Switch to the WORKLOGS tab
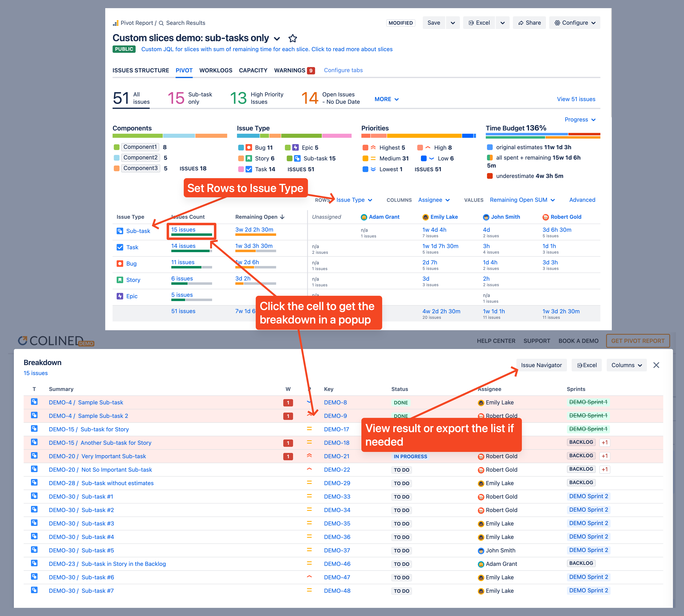This screenshot has width=684, height=616. (x=216, y=70)
